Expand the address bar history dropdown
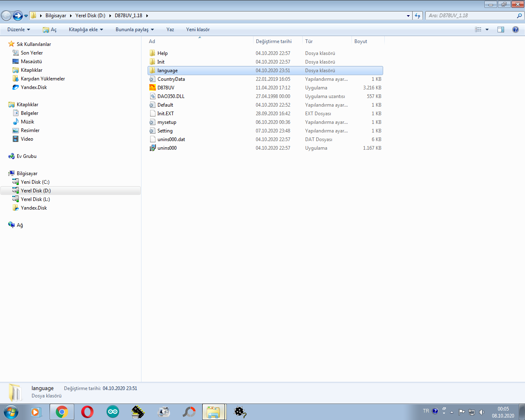This screenshot has height=420, width=525. click(x=408, y=16)
